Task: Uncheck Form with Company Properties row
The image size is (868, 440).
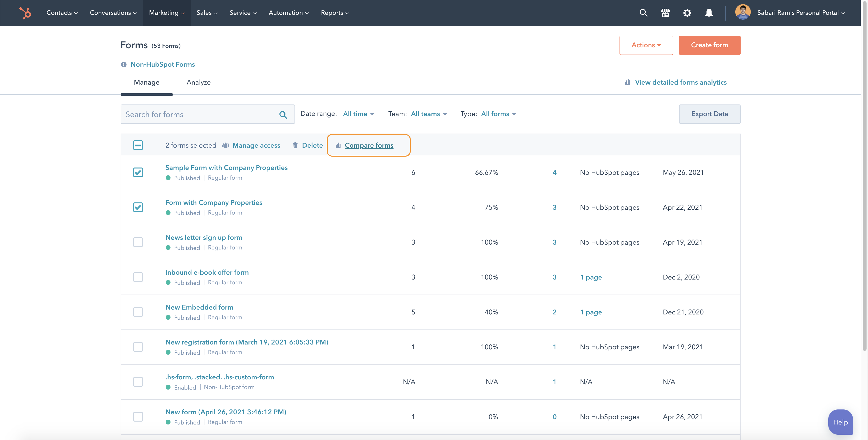Action: pyautogui.click(x=138, y=207)
